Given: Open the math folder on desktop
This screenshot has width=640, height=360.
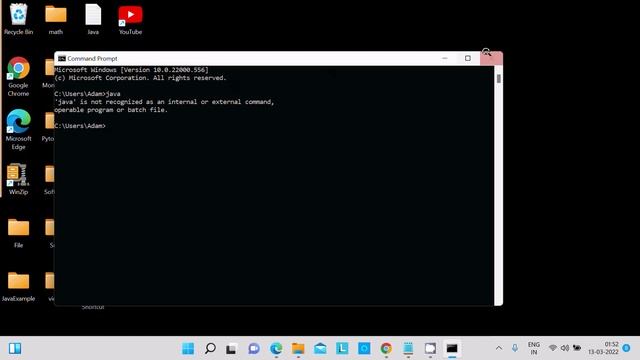Looking at the screenshot, I should pos(56,19).
